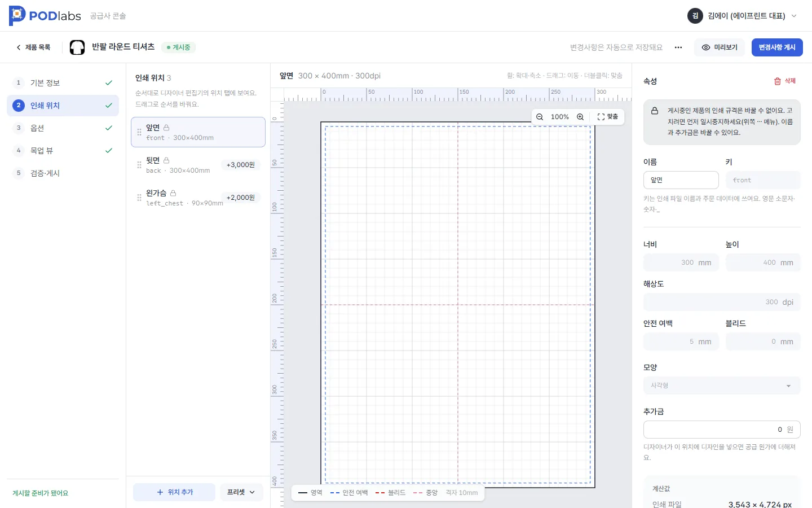
Task: Click the lock icon next to 앞면
Action: click(166, 128)
